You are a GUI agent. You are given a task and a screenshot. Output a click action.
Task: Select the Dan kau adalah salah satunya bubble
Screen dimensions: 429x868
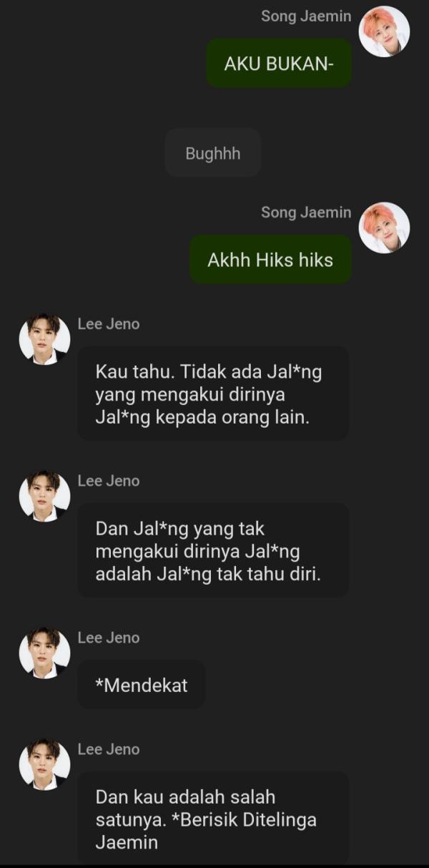coord(213,819)
